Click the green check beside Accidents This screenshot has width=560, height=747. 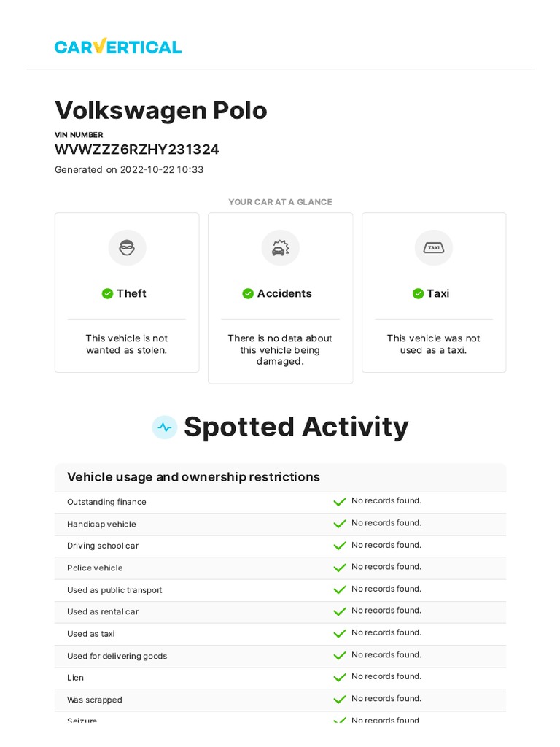point(248,293)
